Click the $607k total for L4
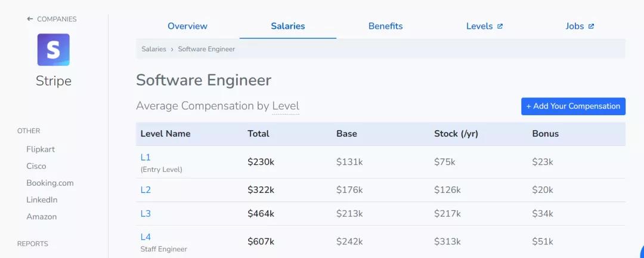This screenshot has width=644, height=258. pos(261,241)
